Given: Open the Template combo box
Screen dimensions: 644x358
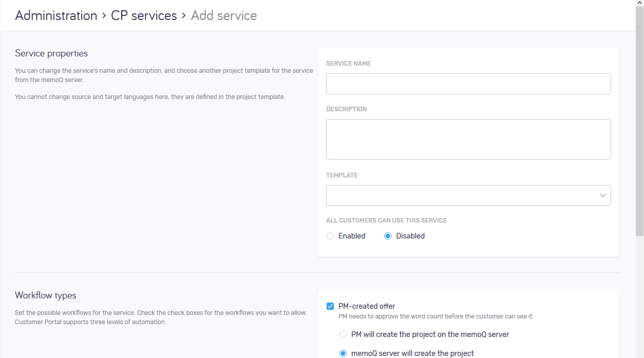Looking at the screenshot, I should click(x=462, y=195).
